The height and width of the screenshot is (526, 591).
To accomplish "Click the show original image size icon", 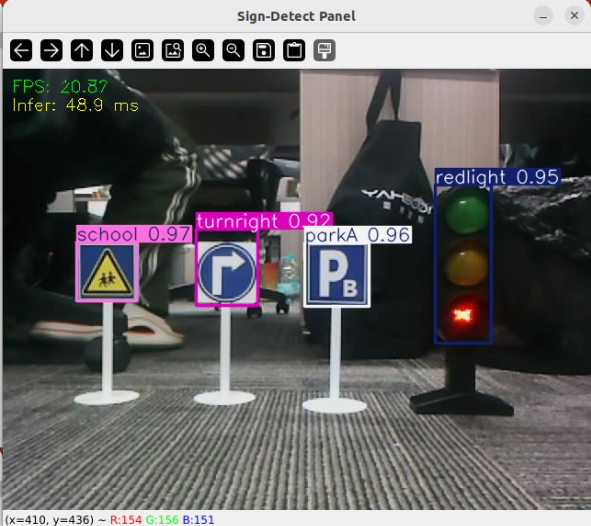I will [142, 50].
